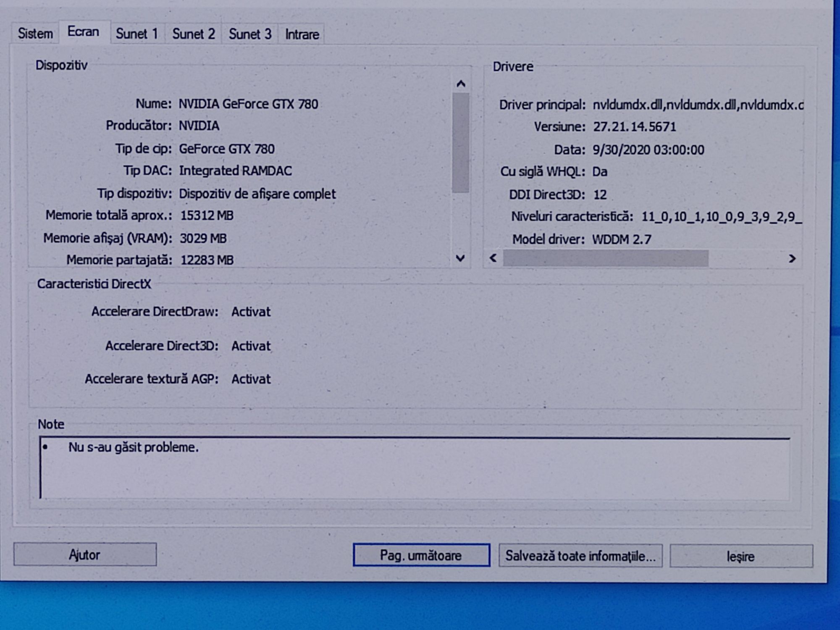Select driver model 'WDDM 2.7'
The height and width of the screenshot is (630, 840).
pyautogui.click(x=622, y=239)
